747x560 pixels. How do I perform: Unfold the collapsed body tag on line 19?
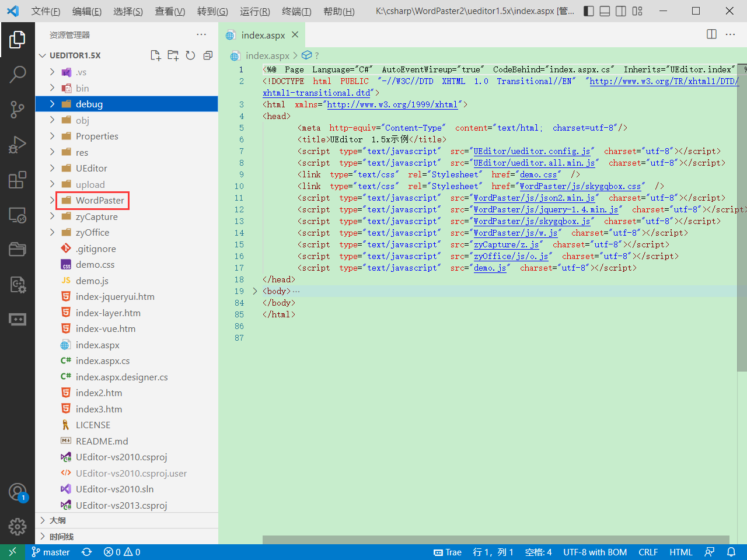click(x=255, y=291)
